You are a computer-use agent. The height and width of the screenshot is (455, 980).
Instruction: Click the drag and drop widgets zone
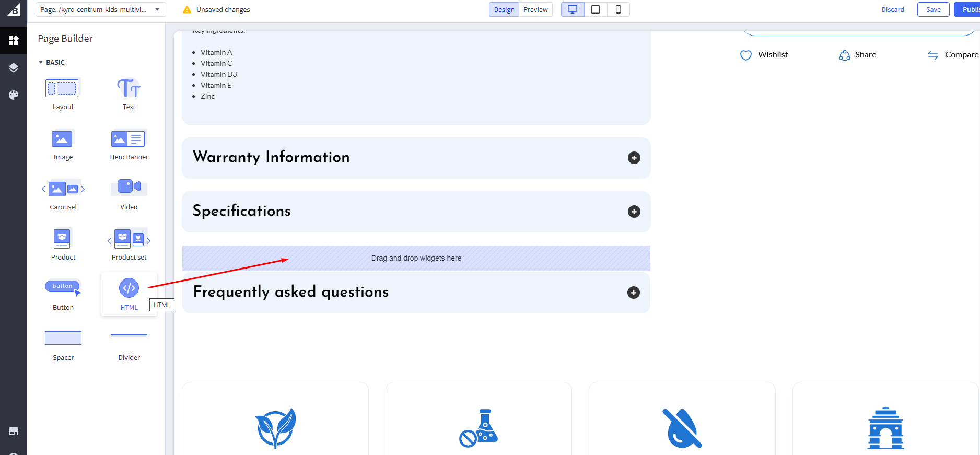pyautogui.click(x=416, y=258)
